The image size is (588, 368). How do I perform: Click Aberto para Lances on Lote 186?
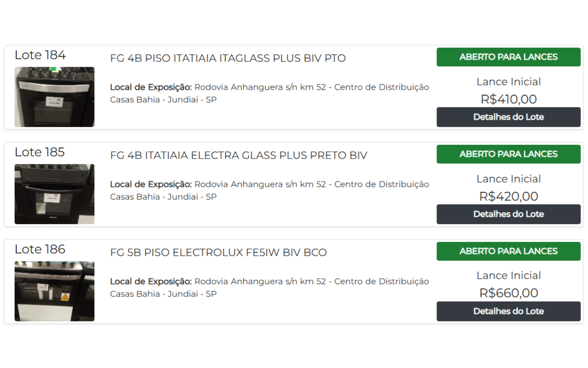pyautogui.click(x=509, y=251)
